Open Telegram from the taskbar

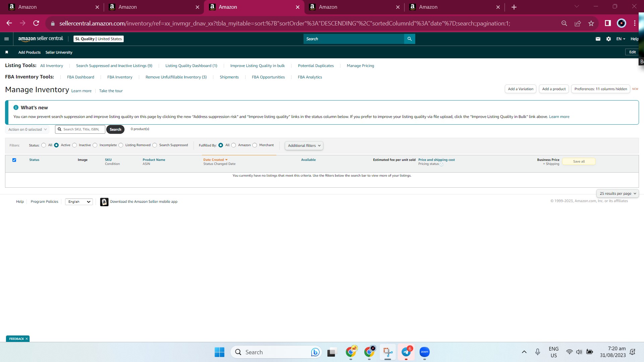pyautogui.click(x=406, y=352)
